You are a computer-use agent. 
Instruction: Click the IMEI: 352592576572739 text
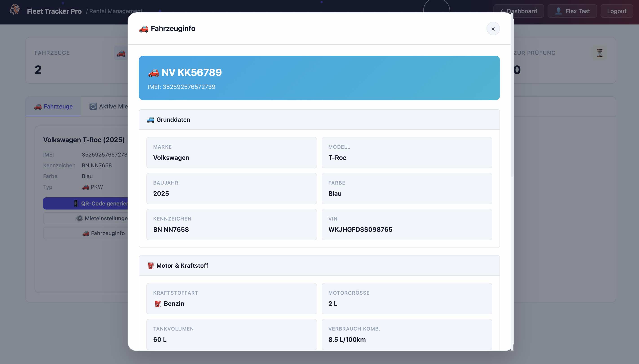click(181, 87)
